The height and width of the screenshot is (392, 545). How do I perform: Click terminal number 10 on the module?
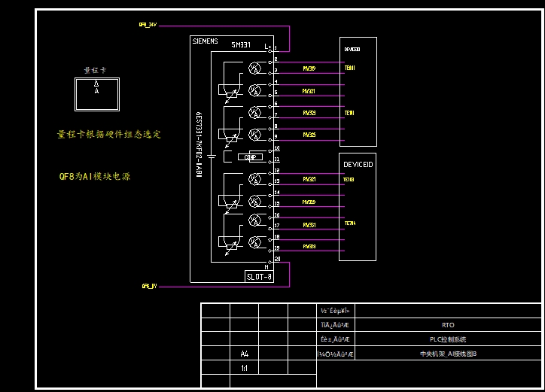click(277, 148)
